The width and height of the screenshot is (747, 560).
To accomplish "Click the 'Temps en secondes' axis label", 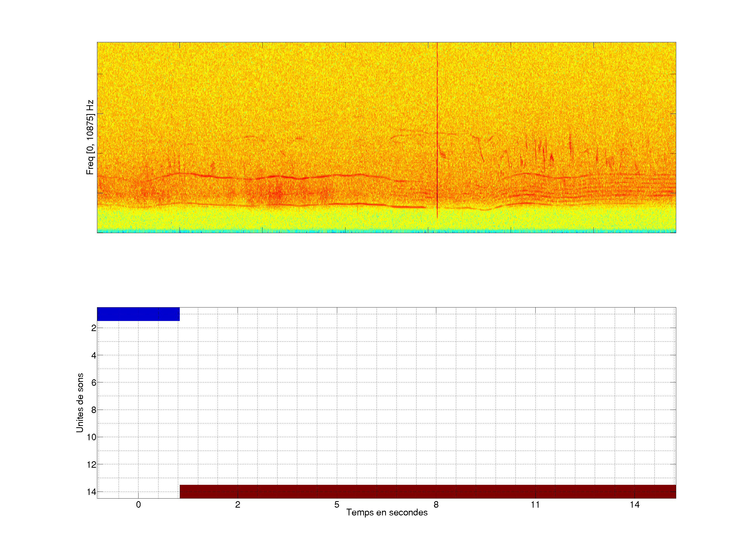I will point(387,512).
